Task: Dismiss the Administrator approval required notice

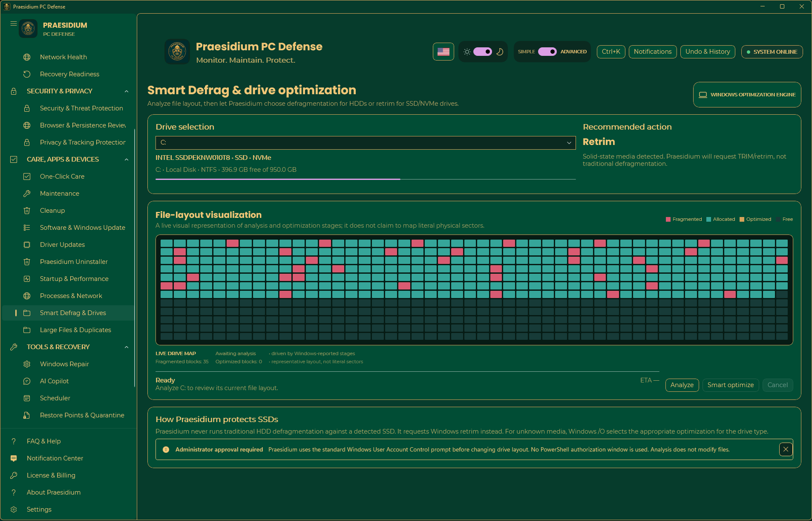Action: pos(786,449)
